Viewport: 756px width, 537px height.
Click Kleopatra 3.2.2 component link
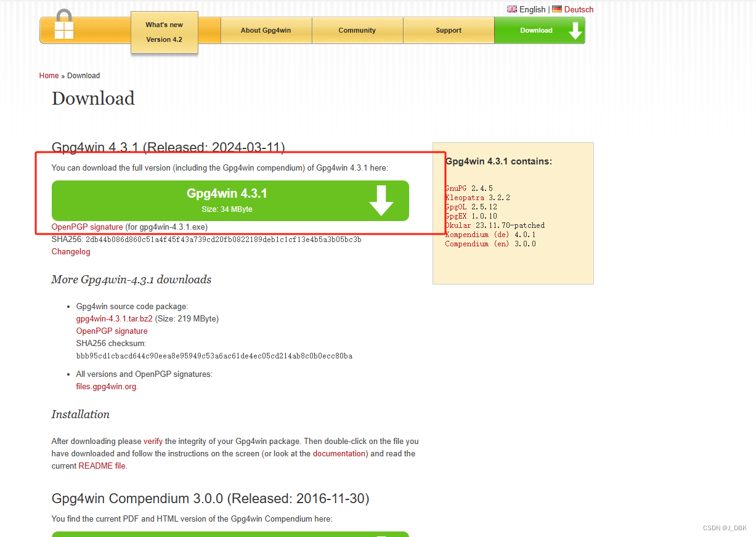tap(478, 198)
